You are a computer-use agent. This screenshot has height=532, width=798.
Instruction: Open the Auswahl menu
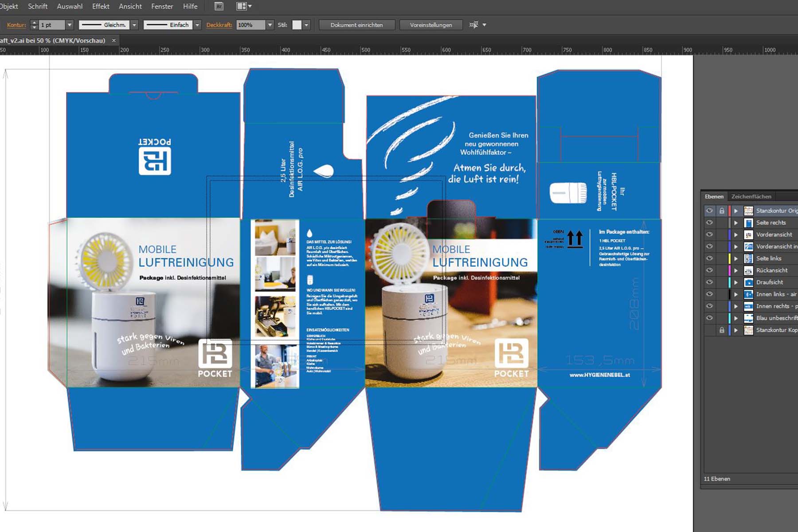click(x=70, y=6)
